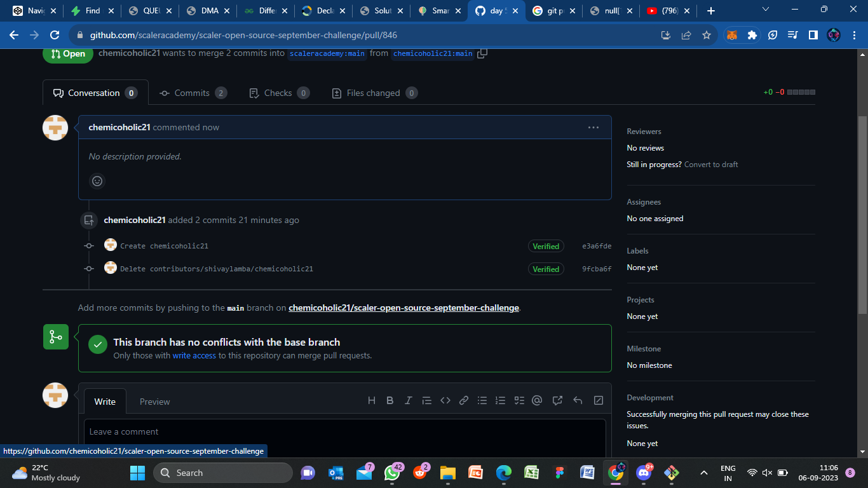Screen dimensions: 868x488
Task: Open the emoji reaction picker on the comment
Action: pos(97,181)
